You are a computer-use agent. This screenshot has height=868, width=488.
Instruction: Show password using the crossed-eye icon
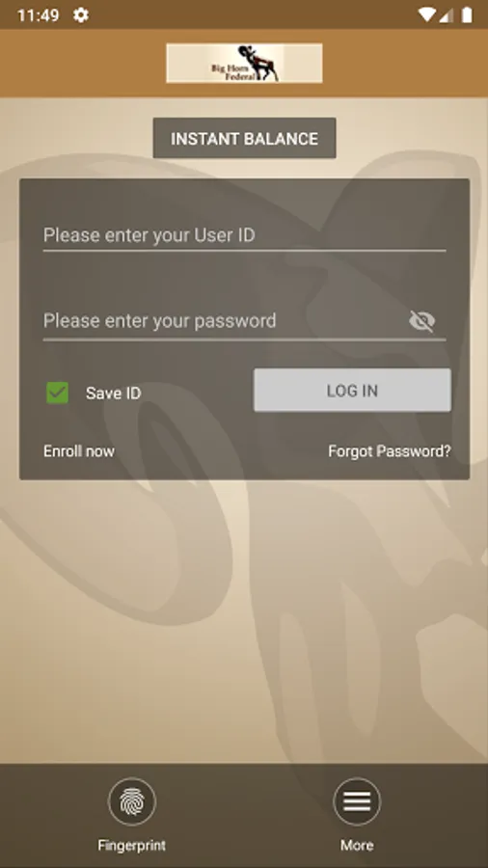(422, 321)
